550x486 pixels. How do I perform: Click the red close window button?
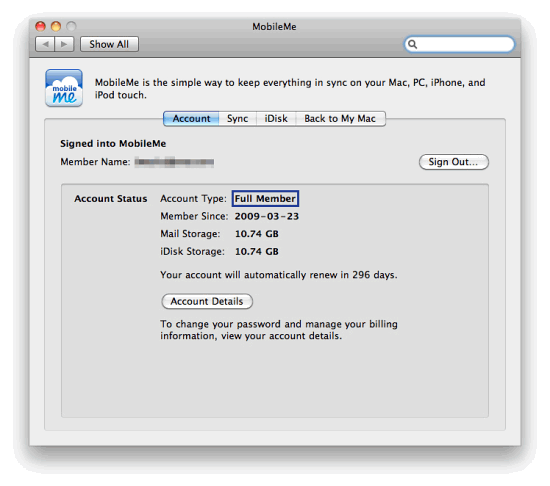pyautogui.click(x=40, y=26)
